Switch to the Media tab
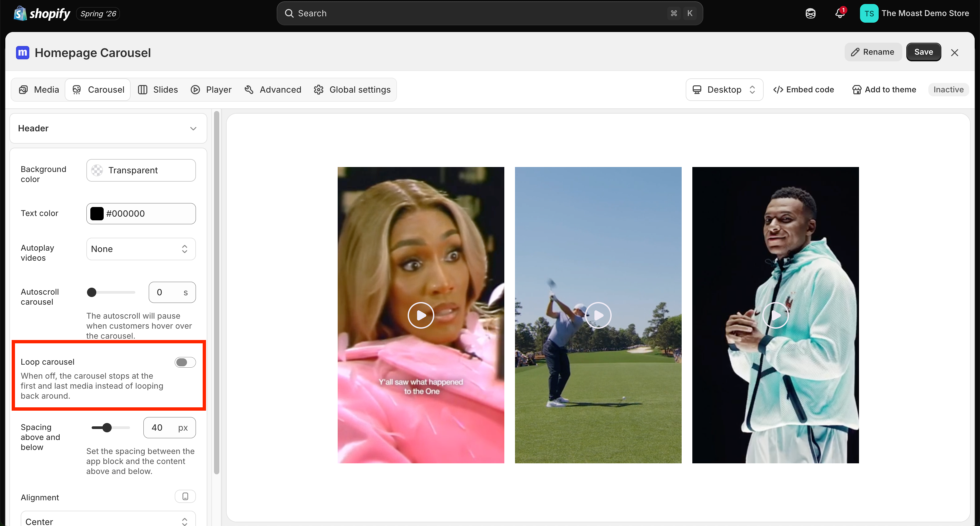 tap(39, 90)
